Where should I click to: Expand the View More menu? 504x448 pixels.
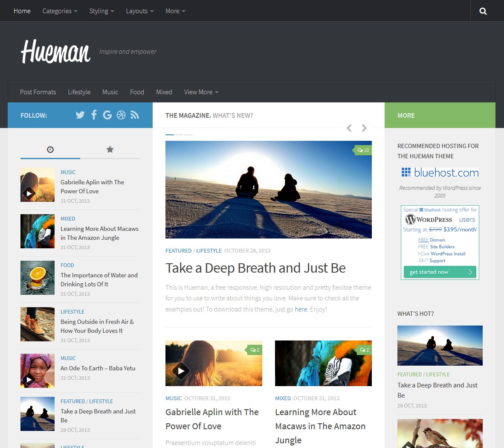click(x=201, y=92)
